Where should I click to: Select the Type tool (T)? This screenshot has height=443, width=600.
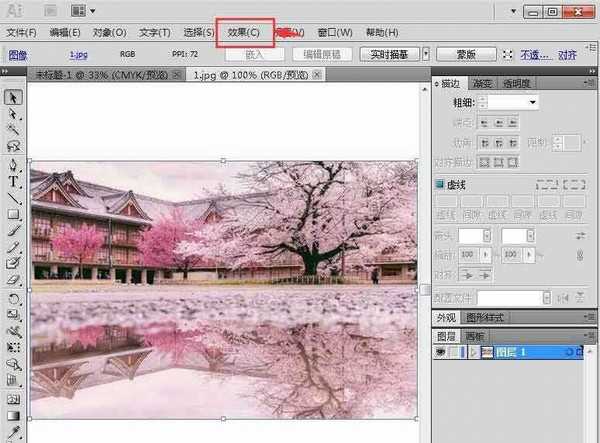(14, 181)
